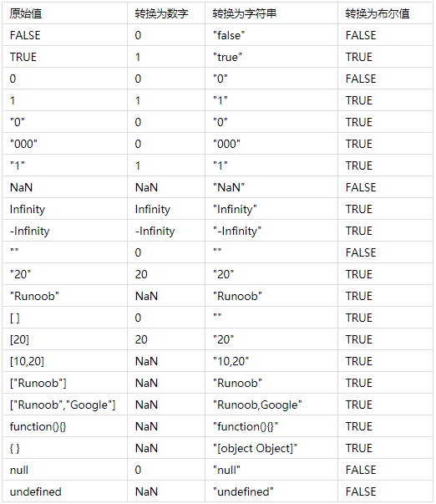Click the ["Runoob"] original value cell
Image resolution: width=436 pixels, height=504 pixels.
pyautogui.click(x=64, y=383)
